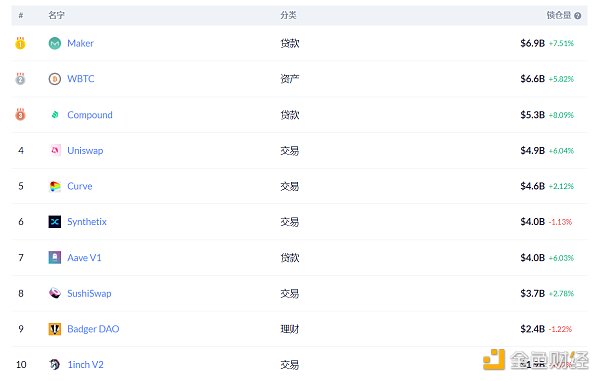The height and width of the screenshot is (381, 600).
Task: Click the Uniswap pink unicorn icon
Action: tap(55, 150)
